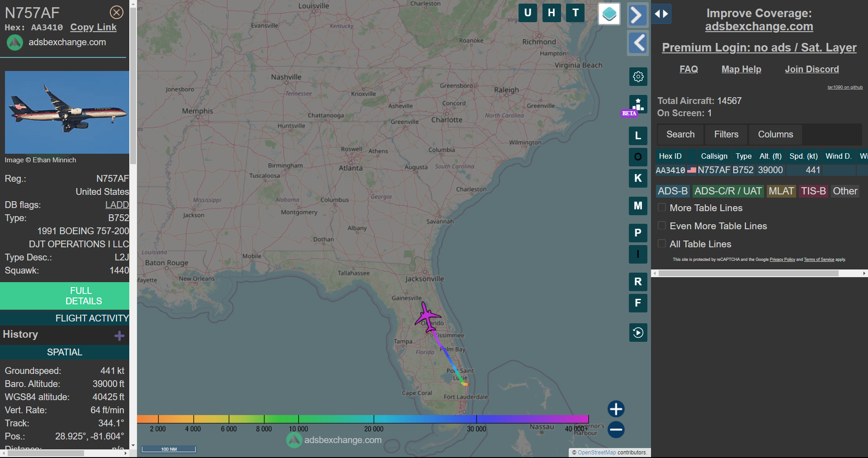The height and width of the screenshot is (458, 868).
Task: Click the adsbexchange logo in left panel
Action: pos(14,42)
